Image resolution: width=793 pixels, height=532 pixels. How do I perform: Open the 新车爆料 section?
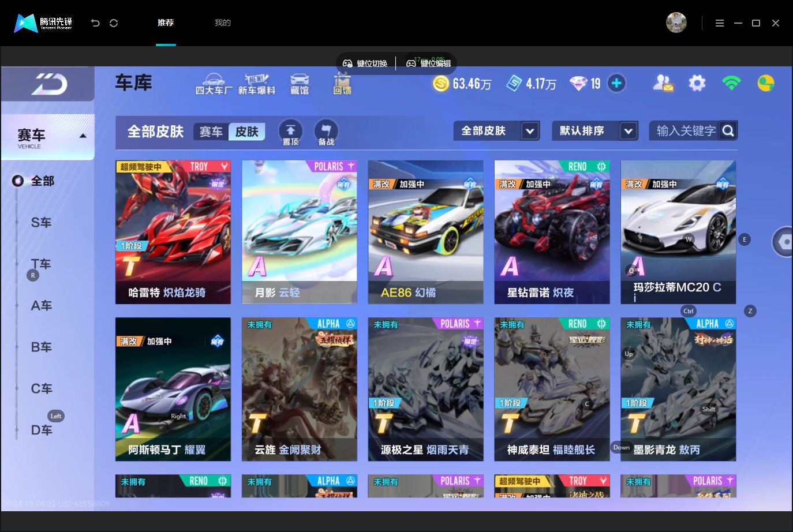pyautogui.click(x=257, y=84)
